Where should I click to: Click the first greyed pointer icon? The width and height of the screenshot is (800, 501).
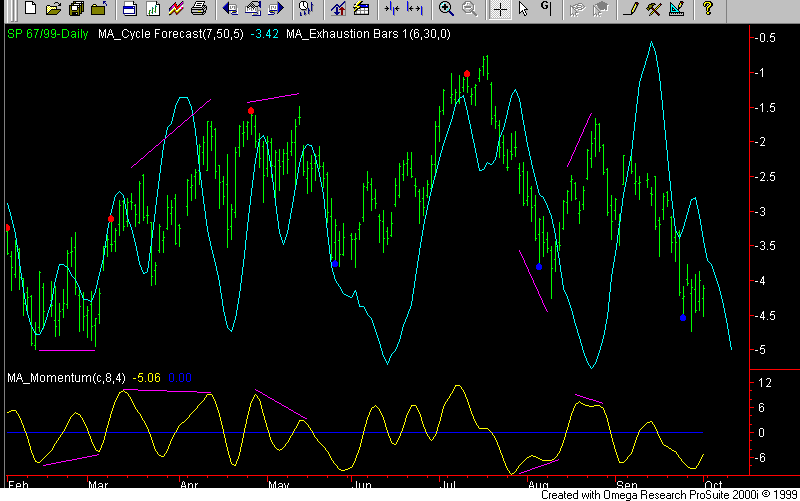[x=577, y=8]
